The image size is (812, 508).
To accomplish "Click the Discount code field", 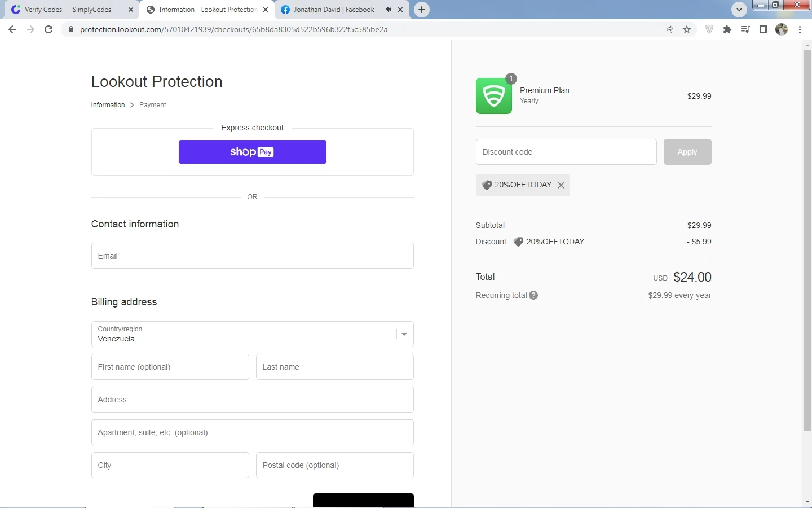I will tap(566, 152).
